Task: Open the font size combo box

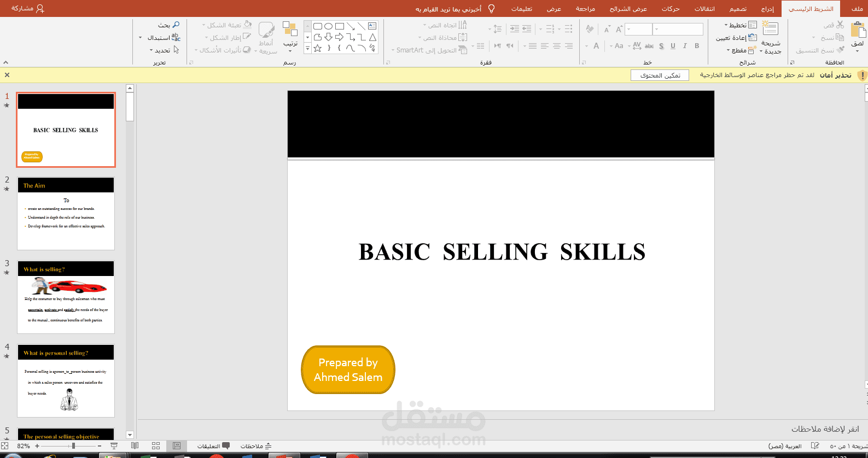Action: click(639, 29)
